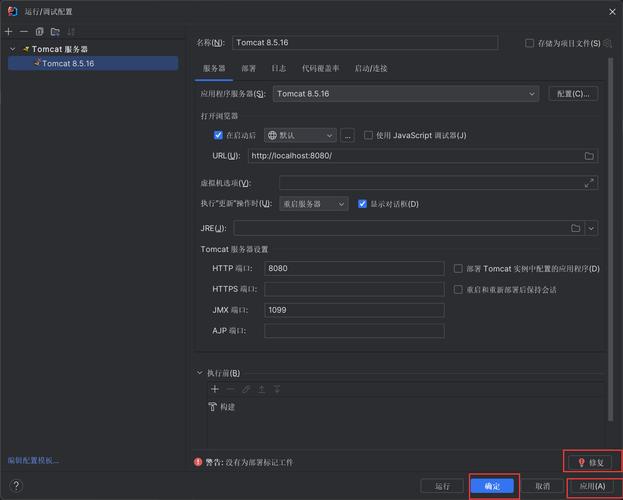Open URL folder browse icon
The width and height of the screenshot is (623, 500).
tap(589, 156)
